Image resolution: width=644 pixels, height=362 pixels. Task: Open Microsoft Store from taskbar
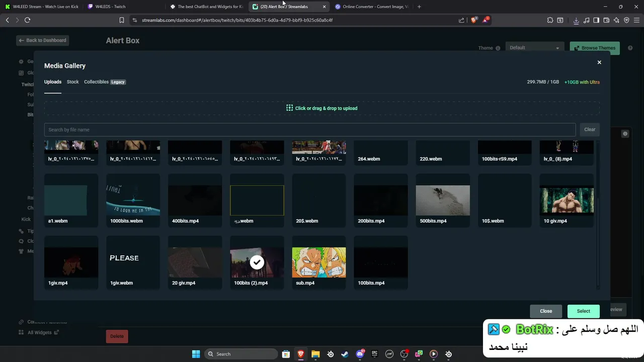286,354
